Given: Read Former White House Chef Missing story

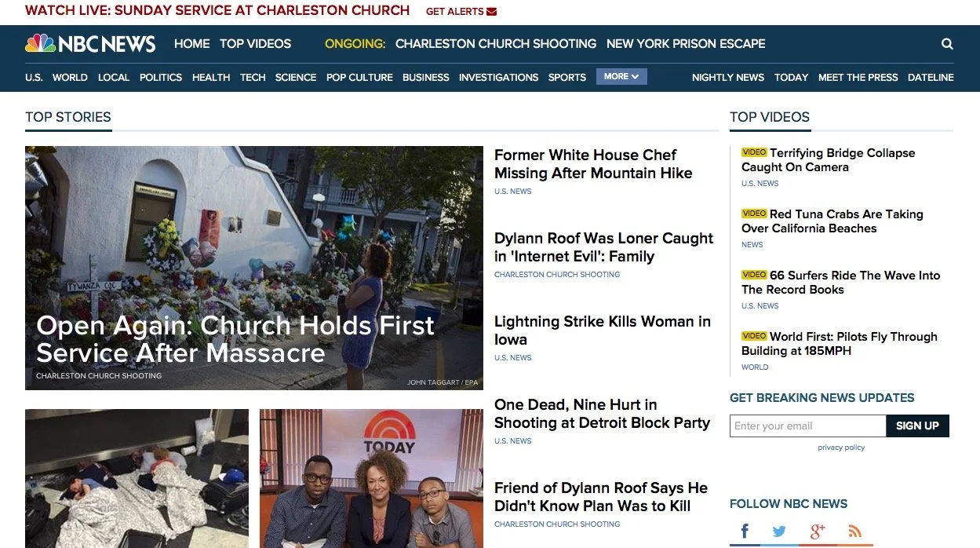Looking at the screenshot, I should click(593, 164).
